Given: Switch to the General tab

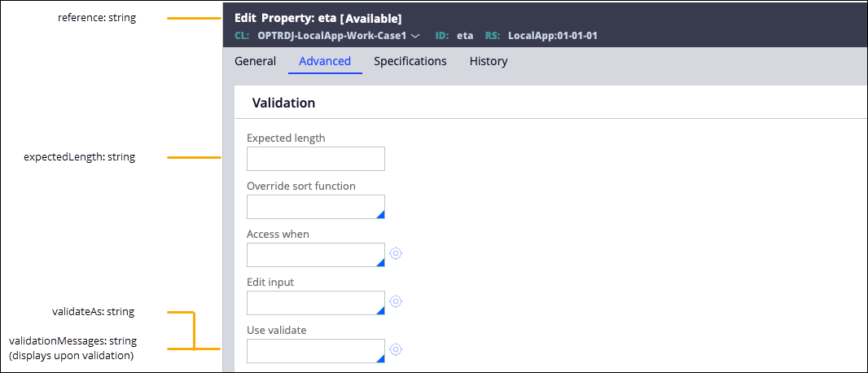Looking at the screenshot, I should [x=255, y=61].
